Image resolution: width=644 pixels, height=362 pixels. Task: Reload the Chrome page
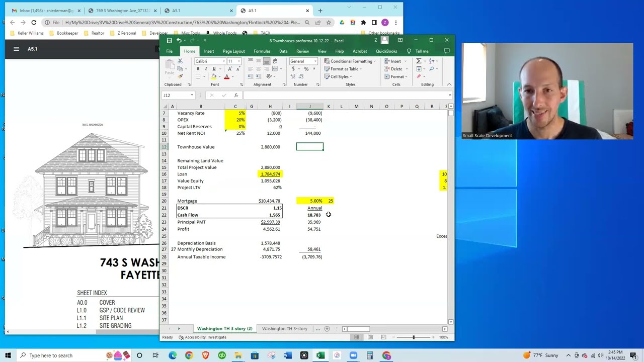[x=34, y=22]
